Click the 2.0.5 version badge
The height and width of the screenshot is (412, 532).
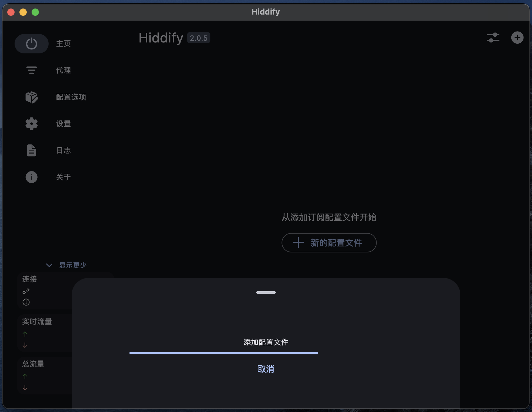point(199,38)
